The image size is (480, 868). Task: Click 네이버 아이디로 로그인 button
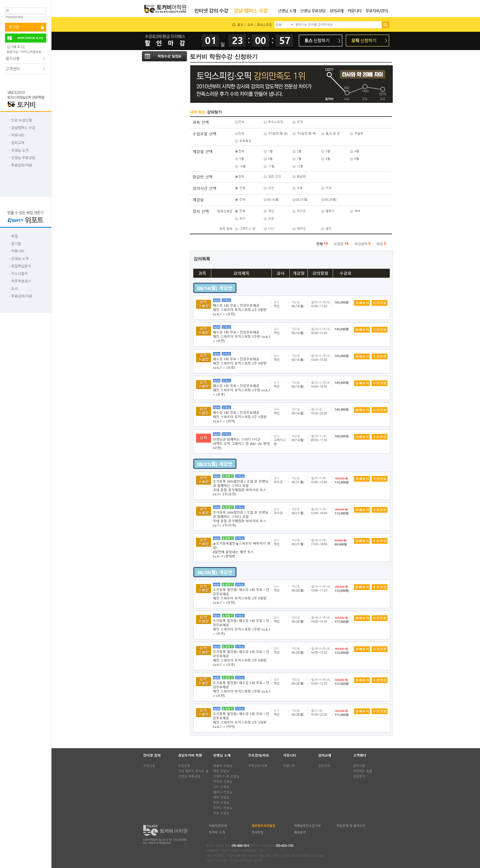click(25, 38)
